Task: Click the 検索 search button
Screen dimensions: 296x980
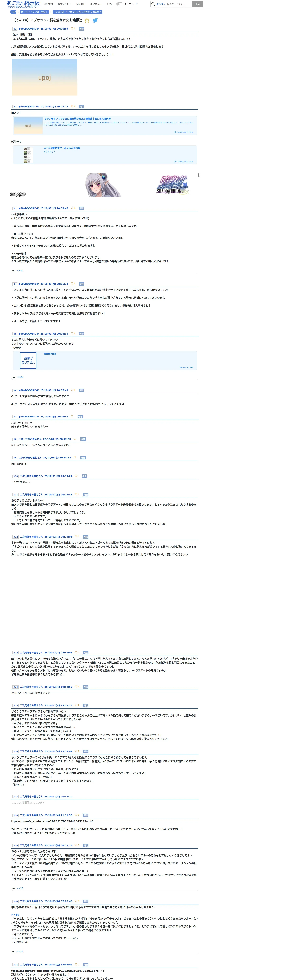Action: [197, 4]
